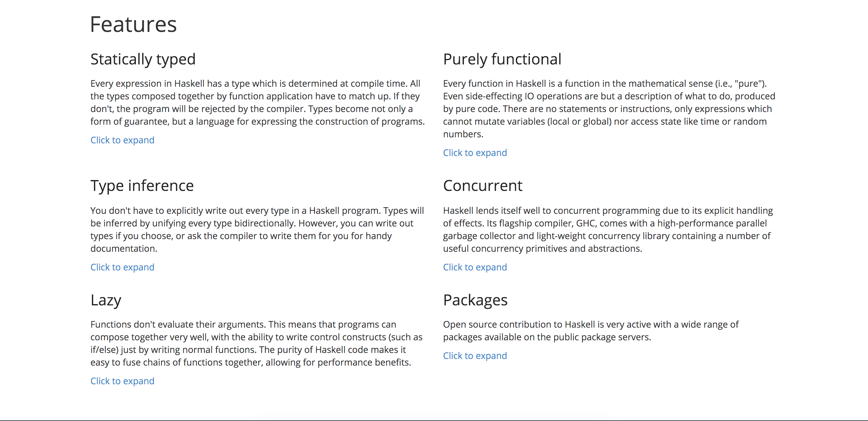Click the Type inference description paragraph

click(257, 229)
